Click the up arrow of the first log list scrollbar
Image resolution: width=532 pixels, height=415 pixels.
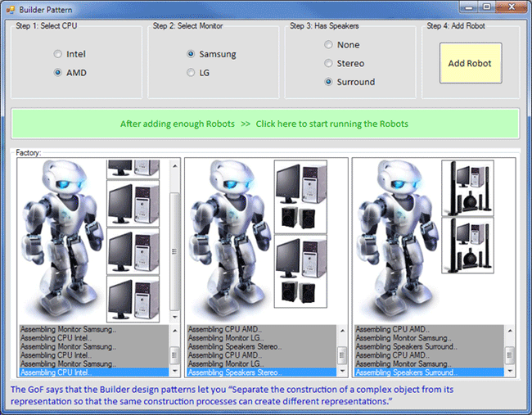tap(174, 331)
